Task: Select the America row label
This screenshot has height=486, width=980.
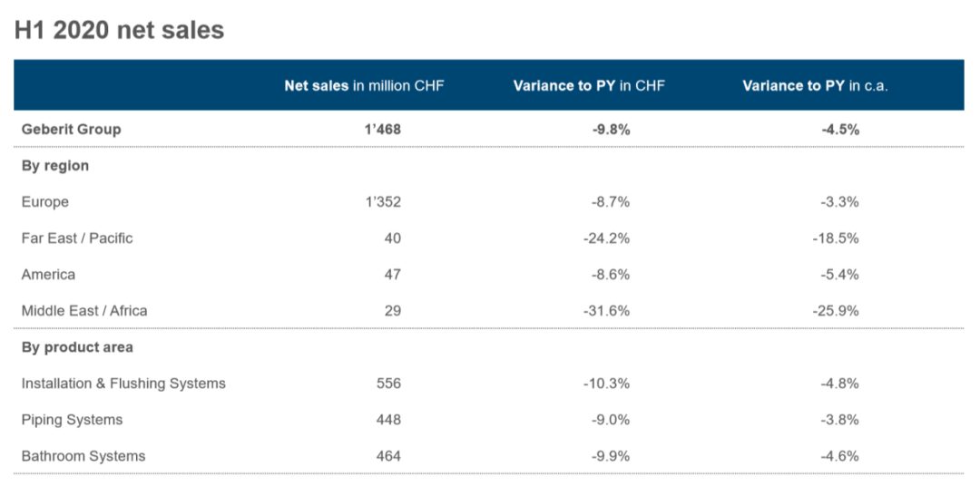Action: 48,275
